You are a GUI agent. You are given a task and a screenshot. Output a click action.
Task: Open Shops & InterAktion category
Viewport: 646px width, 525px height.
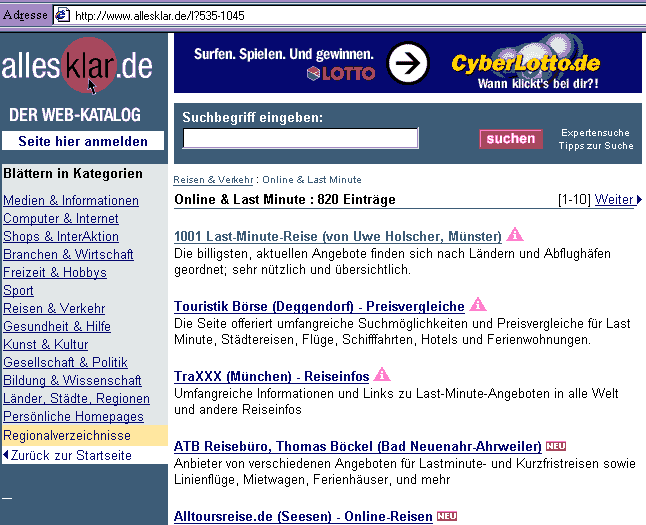[x=61, y=237]
